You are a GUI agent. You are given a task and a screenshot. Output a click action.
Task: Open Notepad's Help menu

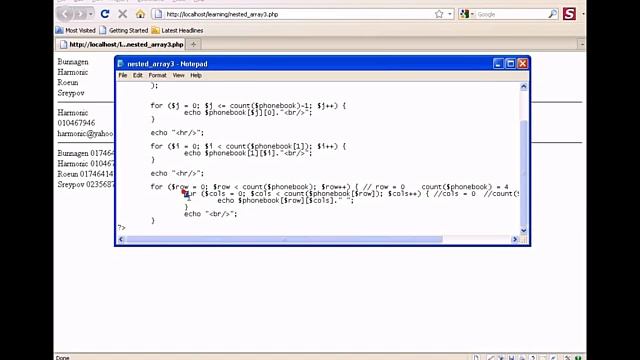(196, 76)
